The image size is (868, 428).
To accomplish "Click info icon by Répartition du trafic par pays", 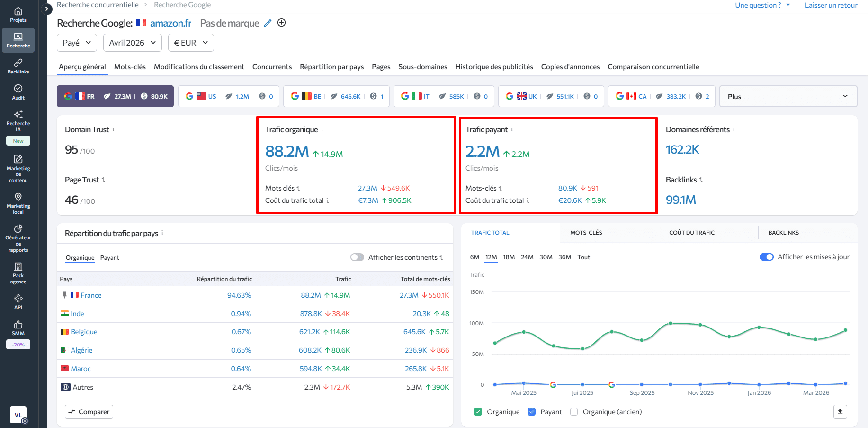I will (162, 233).
